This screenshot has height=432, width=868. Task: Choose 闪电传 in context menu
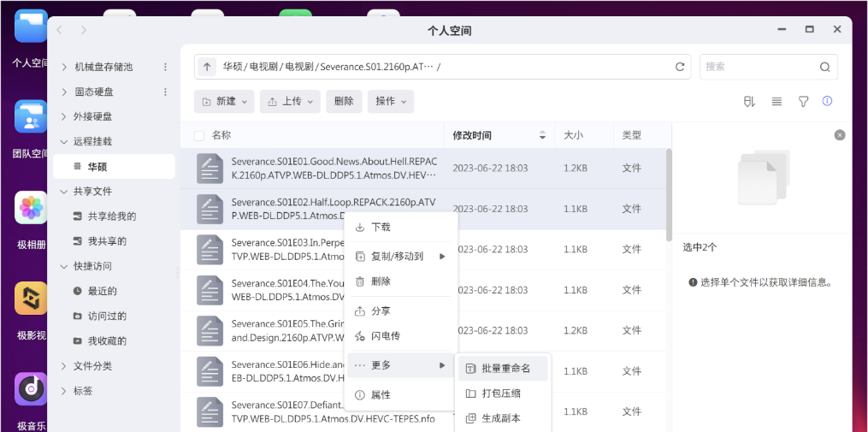coord(400,336)
